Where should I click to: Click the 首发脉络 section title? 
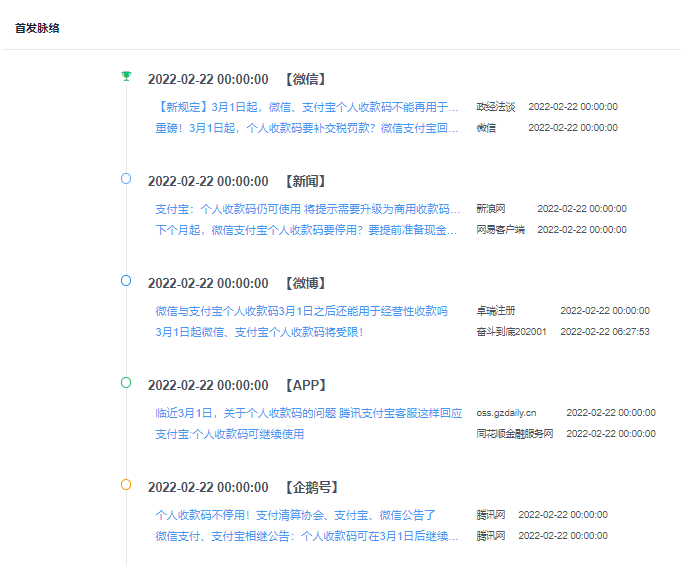pos(37,28)
